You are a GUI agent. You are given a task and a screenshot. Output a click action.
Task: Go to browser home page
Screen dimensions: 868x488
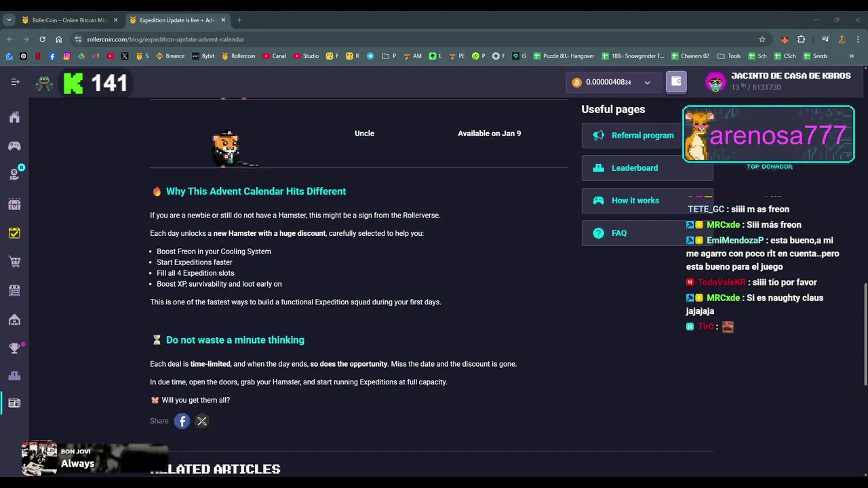(x=58, y=39)
